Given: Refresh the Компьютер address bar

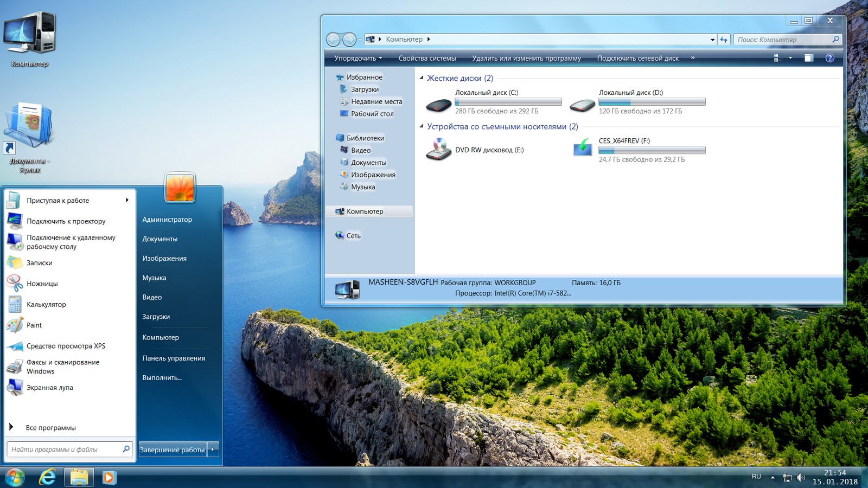Looking at the screenshot, I should click(x=724, y=40).
